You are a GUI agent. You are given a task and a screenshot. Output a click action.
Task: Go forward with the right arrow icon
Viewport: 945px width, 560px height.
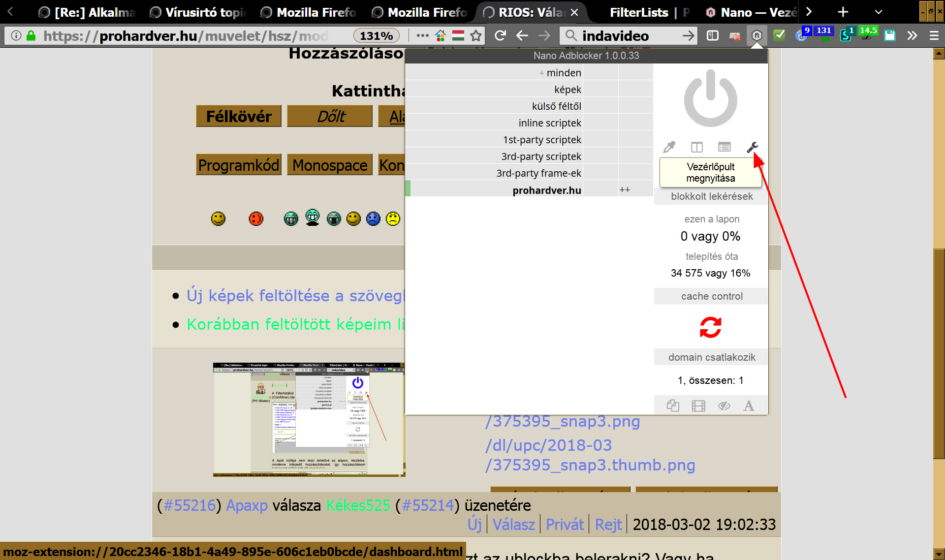pos(544,35)
